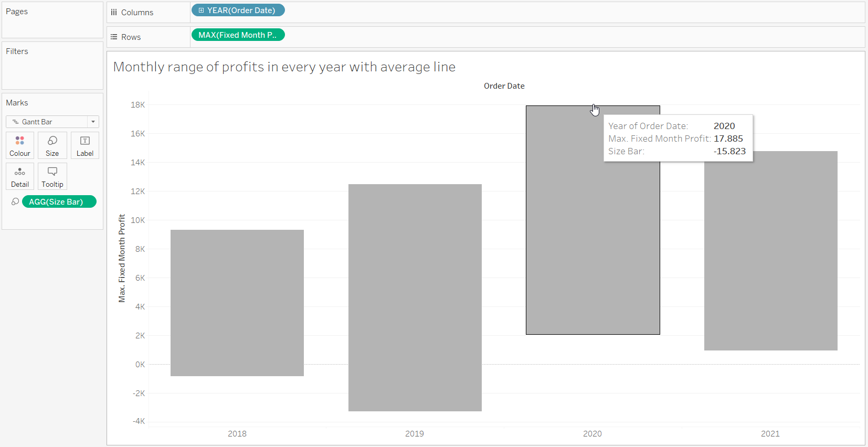Viewport: 868px width, 447px height.
Task: Click the tooltip value 17.885
Action: point(728,139)
